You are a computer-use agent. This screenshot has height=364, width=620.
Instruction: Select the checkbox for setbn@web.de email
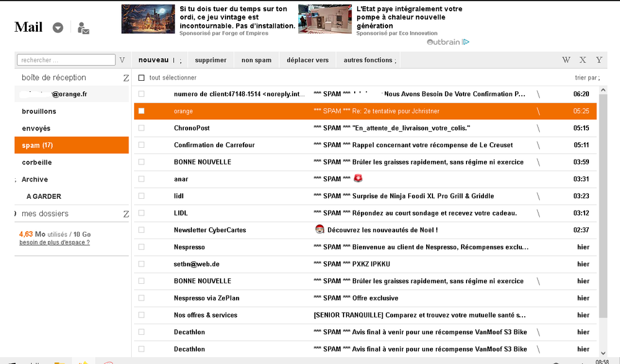point(141,264)
